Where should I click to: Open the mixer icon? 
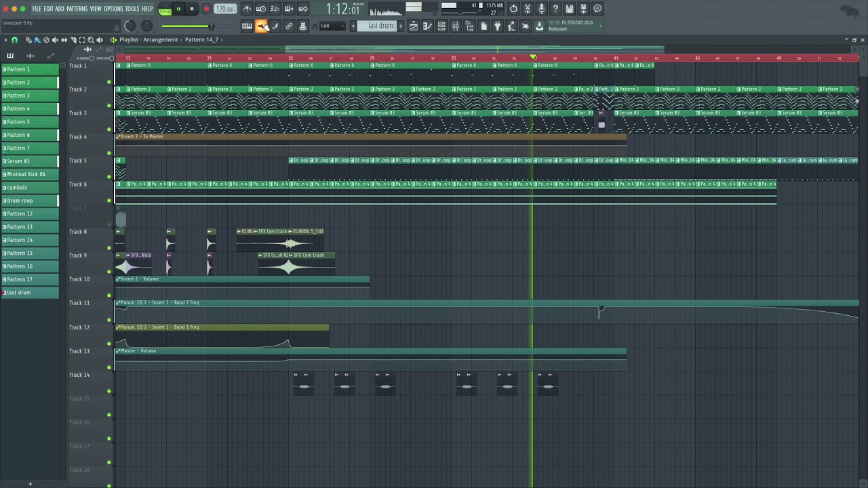456,26
